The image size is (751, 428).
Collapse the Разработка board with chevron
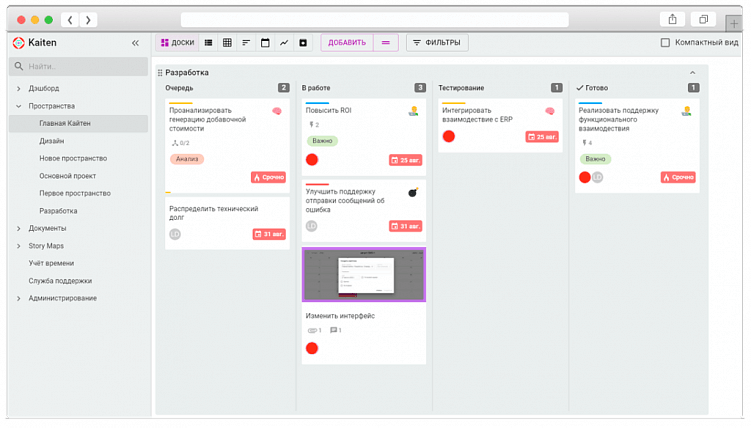[x=693, y=73]
